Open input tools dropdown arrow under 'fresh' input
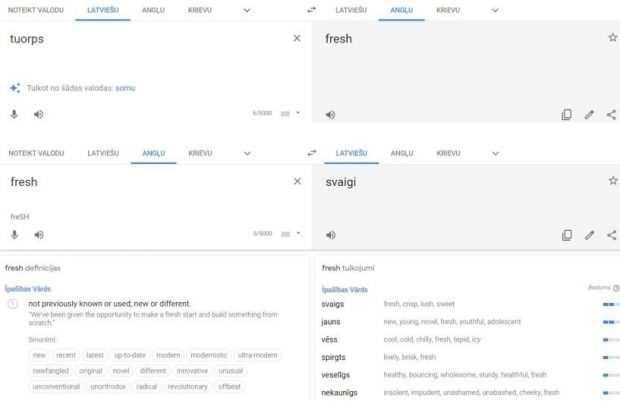The height and width of the screenshot is (413, 620). tap(297, 234)
